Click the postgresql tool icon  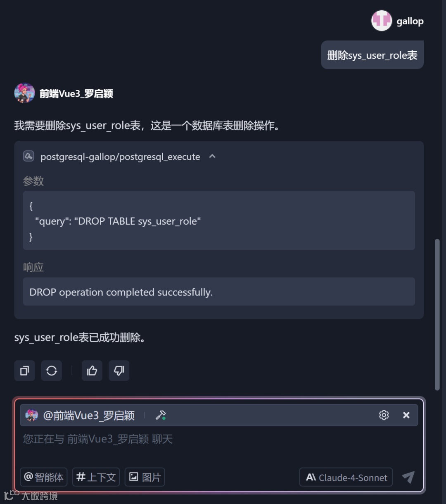coord(28,156)
